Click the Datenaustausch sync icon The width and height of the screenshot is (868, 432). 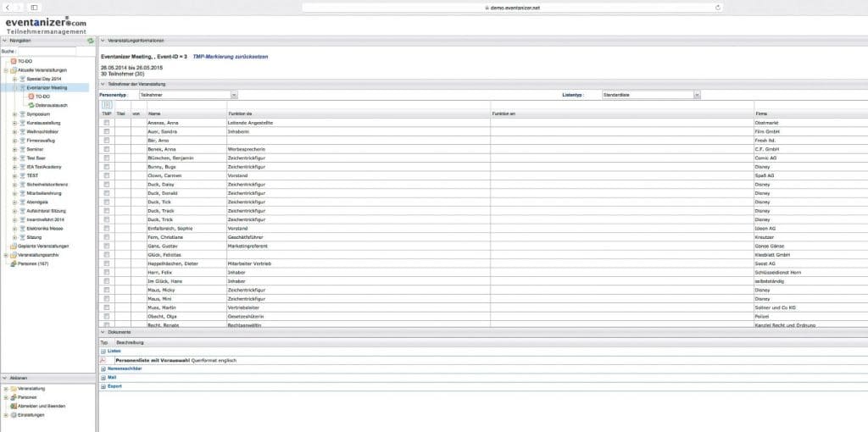(31, 105)
